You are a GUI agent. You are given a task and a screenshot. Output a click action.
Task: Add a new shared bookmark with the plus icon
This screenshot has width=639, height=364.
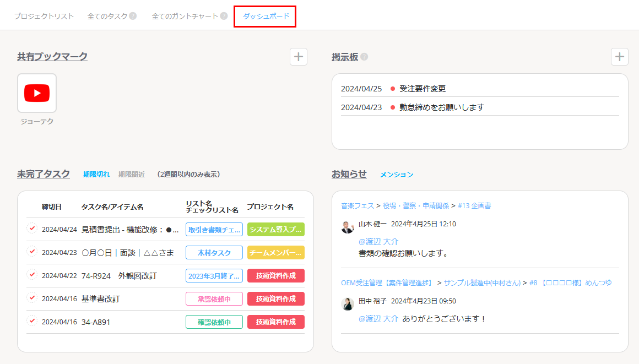(x=298, y=57)
